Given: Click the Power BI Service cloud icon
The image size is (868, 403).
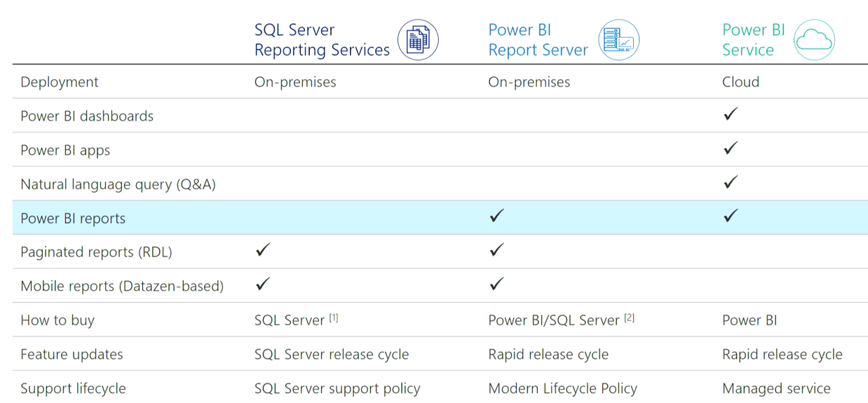Looking at the screenshot, I should (x=814, y=39).
